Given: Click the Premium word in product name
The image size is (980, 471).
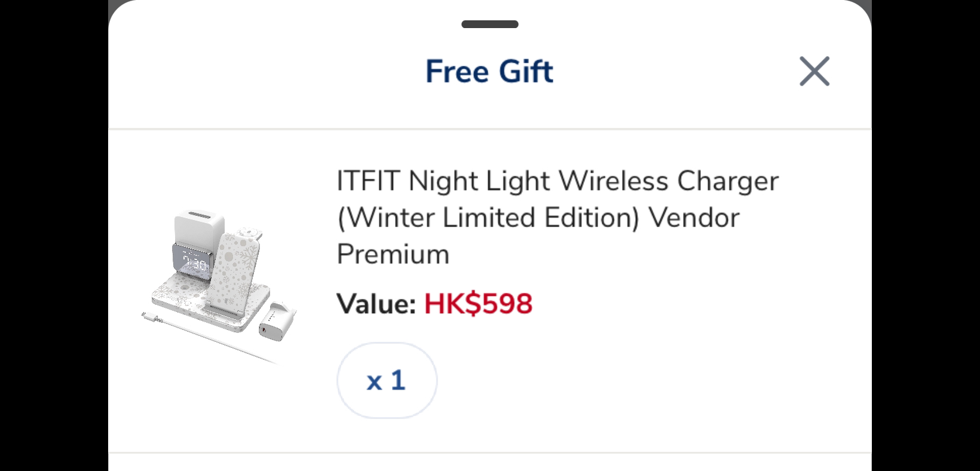Looking at the screenshot, I should coord(393,255).
